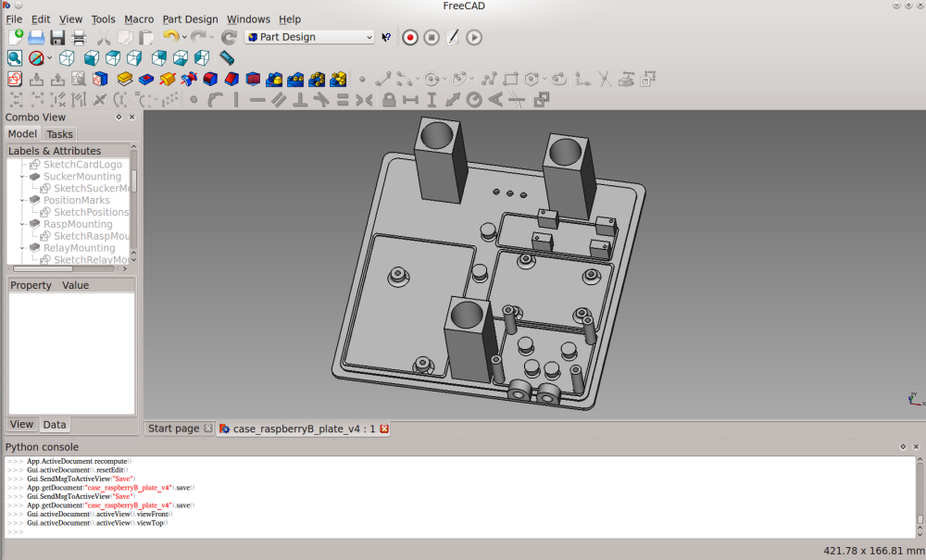
Task: Open the sketcher arc tool dropdown arrow
Action: click(418, 79)
